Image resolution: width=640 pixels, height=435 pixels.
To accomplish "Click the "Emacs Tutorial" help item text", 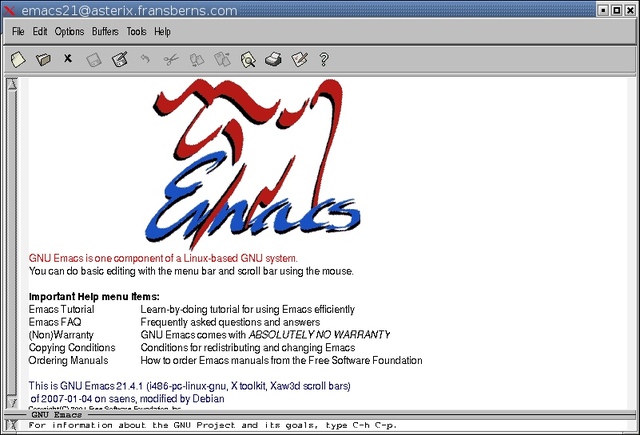I will click(61, 309).
